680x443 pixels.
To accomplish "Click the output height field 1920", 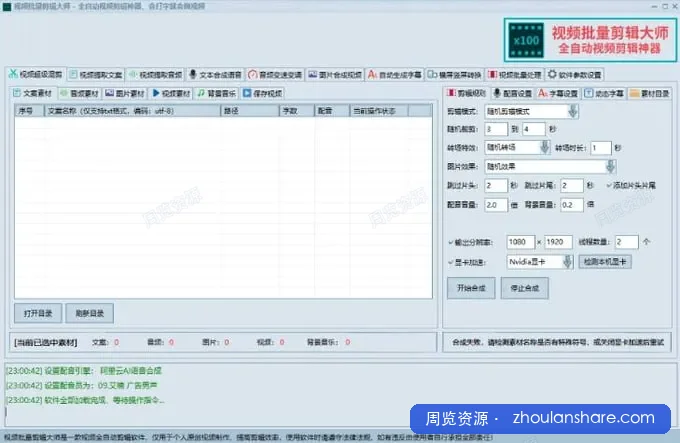I will click(x=558, y=242).
